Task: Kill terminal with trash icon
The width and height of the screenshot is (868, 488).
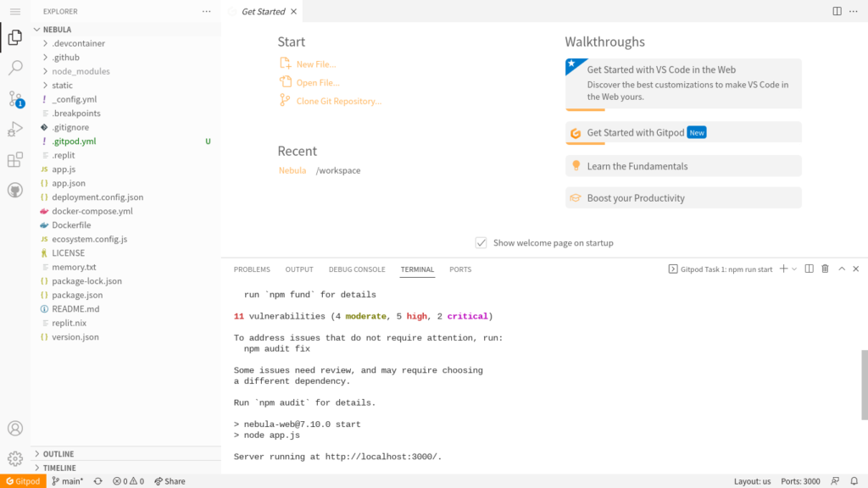Action: pyautogui.click(x=825, y=269)
